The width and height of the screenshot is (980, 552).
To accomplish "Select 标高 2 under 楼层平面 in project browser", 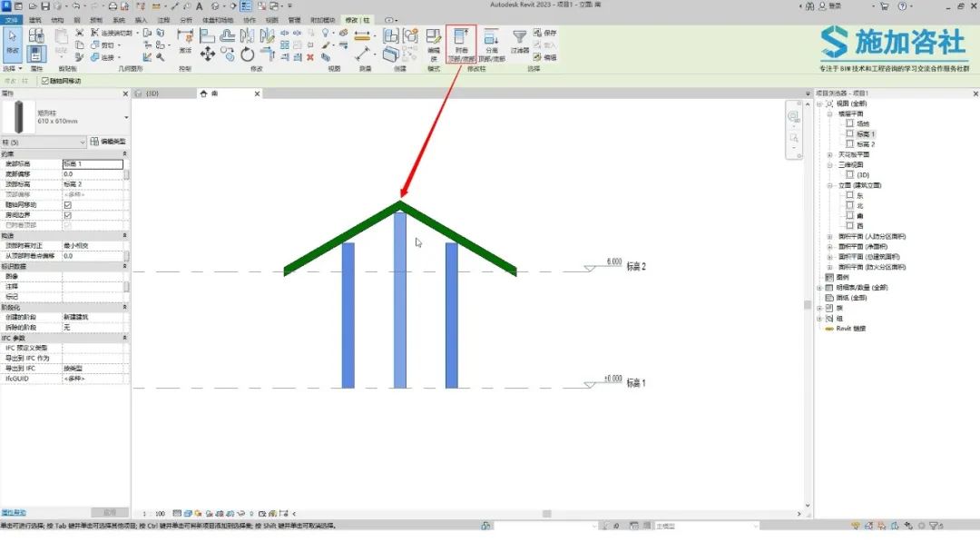I will click(866, 144).
